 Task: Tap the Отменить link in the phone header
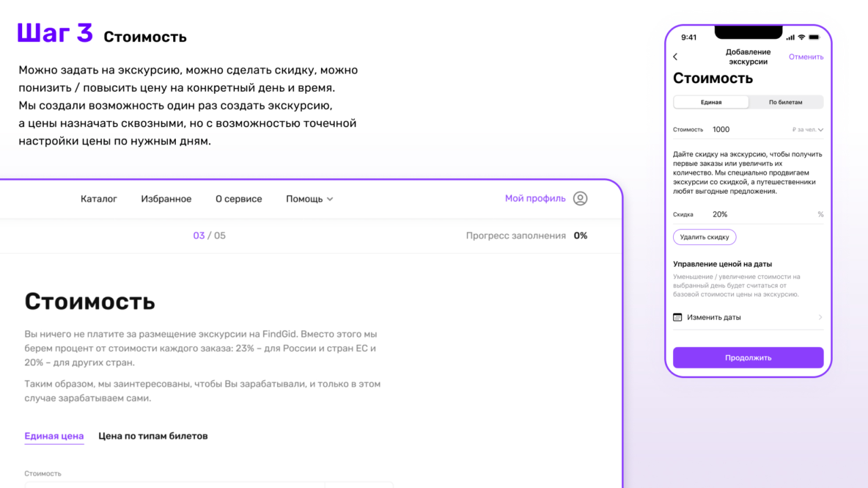pyautogui.click(x=806, y=57)
